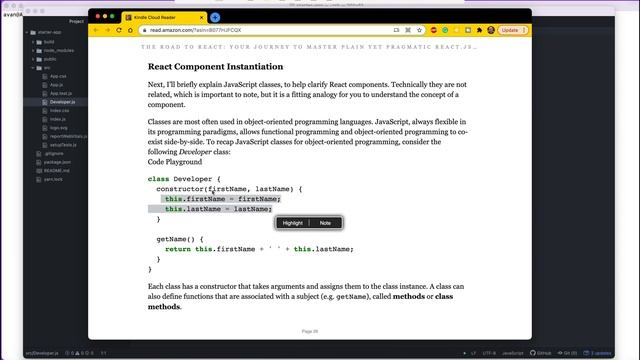Image resolution: width=640 pixels, height=360 pixels.
Task: Open a new browser tab
Action: pos(215,18)
